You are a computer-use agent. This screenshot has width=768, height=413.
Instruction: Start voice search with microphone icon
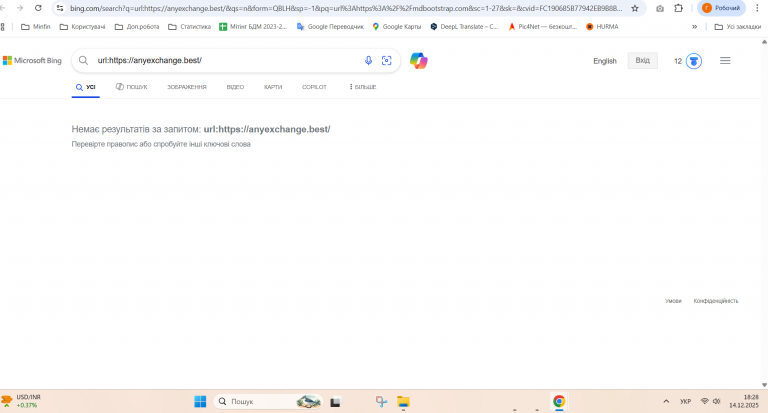click(368, 60)
